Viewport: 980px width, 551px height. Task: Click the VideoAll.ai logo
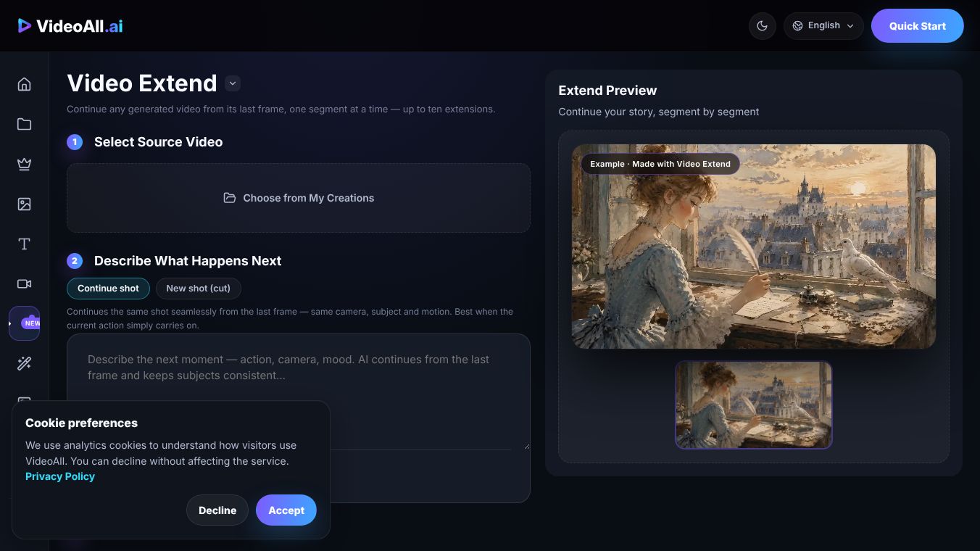(x=70, y=26)
